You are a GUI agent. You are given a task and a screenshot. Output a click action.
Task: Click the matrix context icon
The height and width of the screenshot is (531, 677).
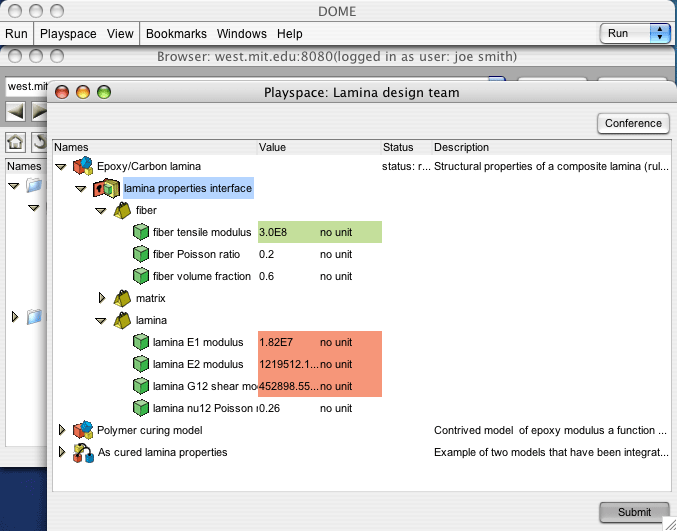coord(122,298)
